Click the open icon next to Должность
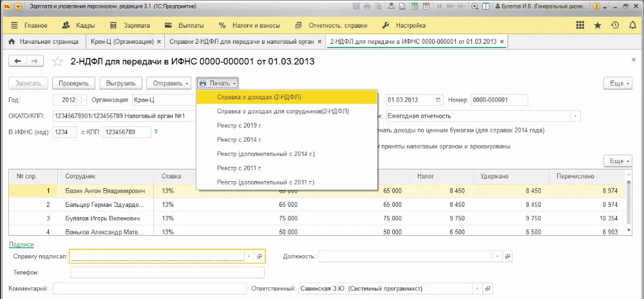Viewport: 644px width, 299px height. click(x=508, y=256)
